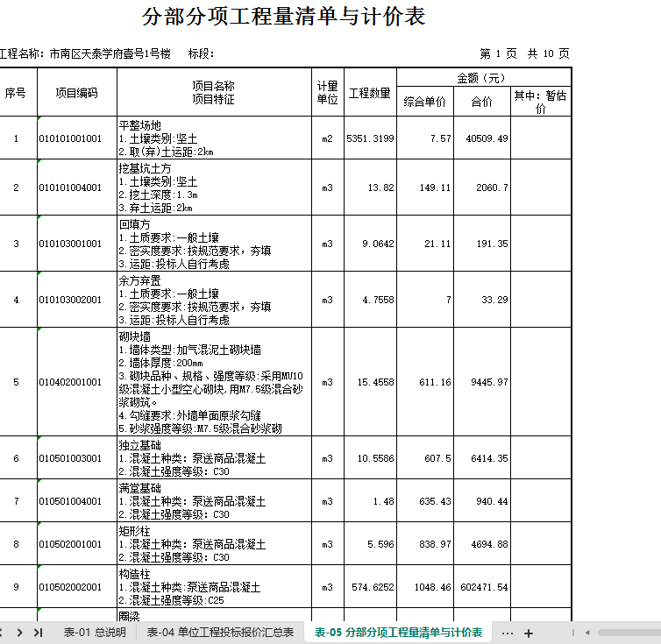This screenshot has height=644, width=661.
Task: Select the 项目编码 header cell
Action: (x=77, y=92)
